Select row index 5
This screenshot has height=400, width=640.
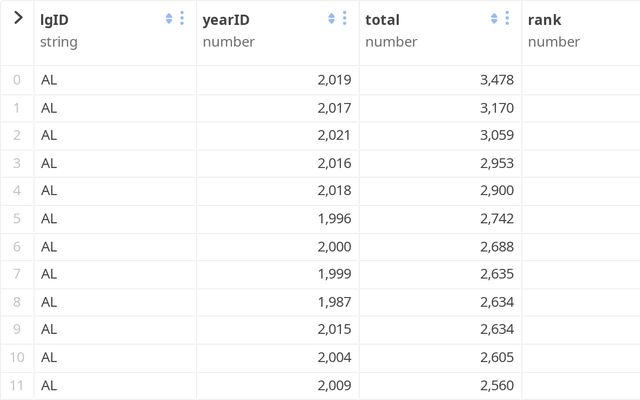click(17, 218)
